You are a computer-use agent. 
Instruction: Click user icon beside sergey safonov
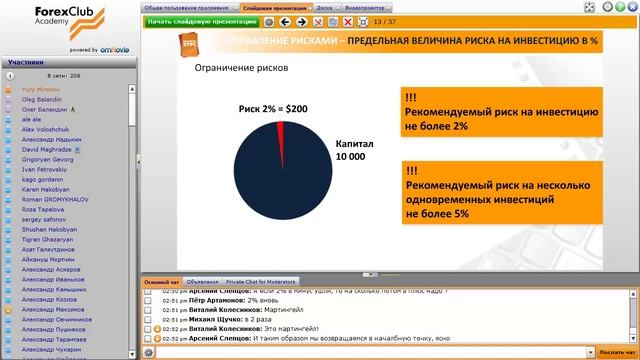click(x=8, y=220)
